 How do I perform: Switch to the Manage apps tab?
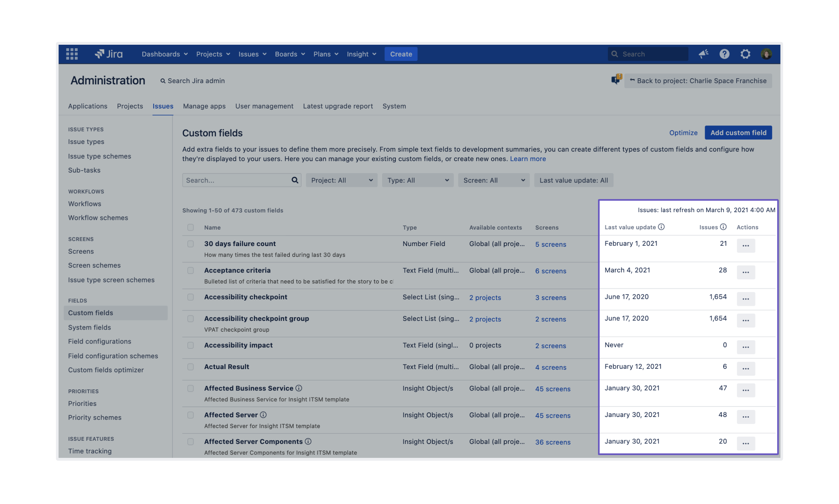click(204, 106)
